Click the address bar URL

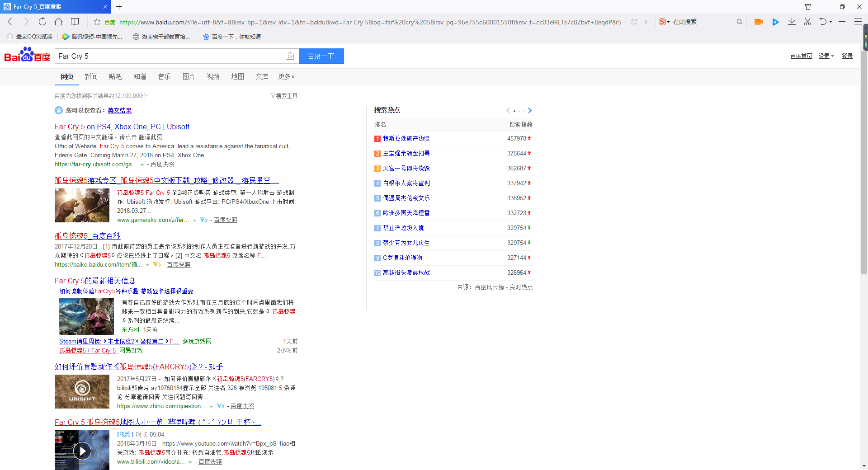(370, 22)
